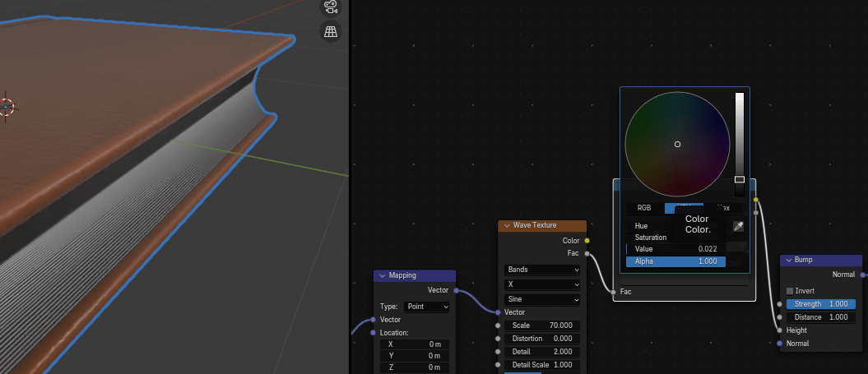This screenshot has width=868, height=374.
Task: Open the Sine wave profile dropdown
Action: (542, 299)
